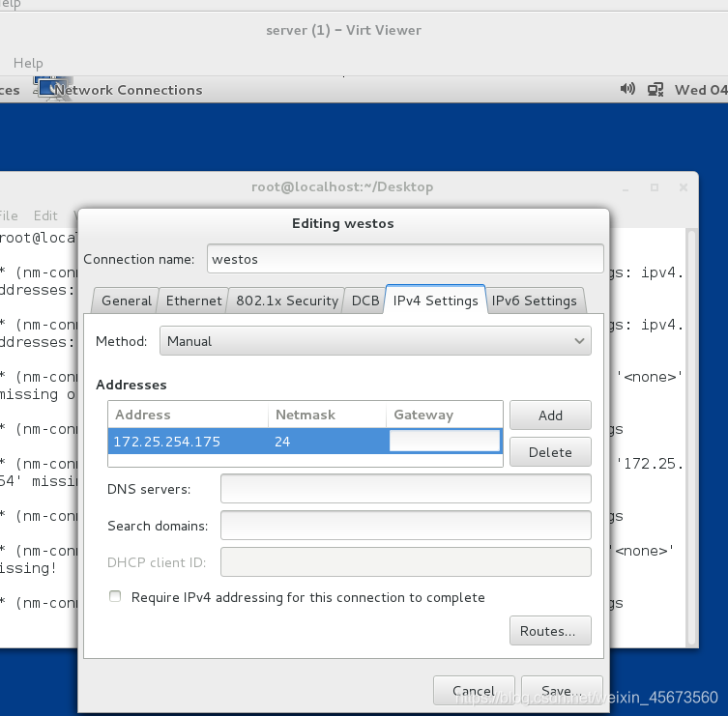The height and width of the screenshot is (716, 728).
Task: Click the volume speaker icon in top panel
Action: point(627,89)
